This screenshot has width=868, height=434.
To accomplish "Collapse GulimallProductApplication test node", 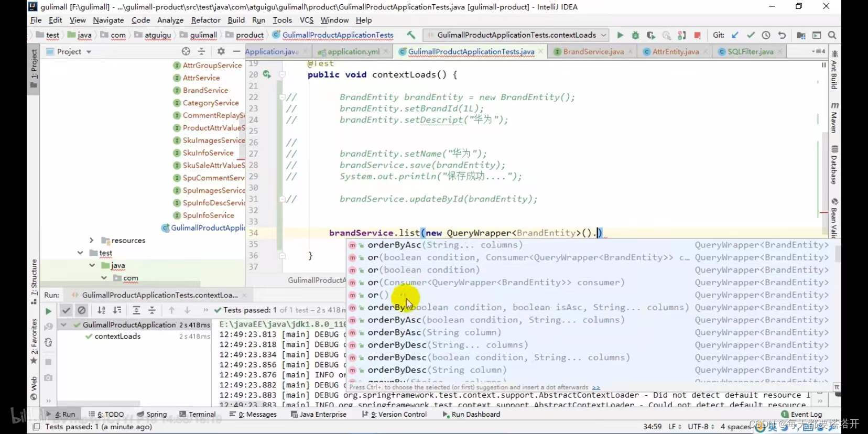I will click(x=64, y=325).
